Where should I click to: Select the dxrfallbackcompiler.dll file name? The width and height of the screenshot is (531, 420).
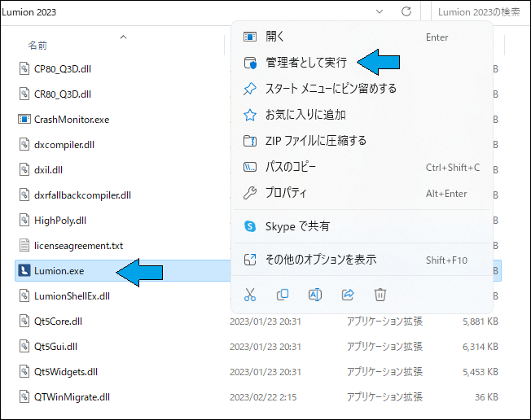click(x=82, y=195)
